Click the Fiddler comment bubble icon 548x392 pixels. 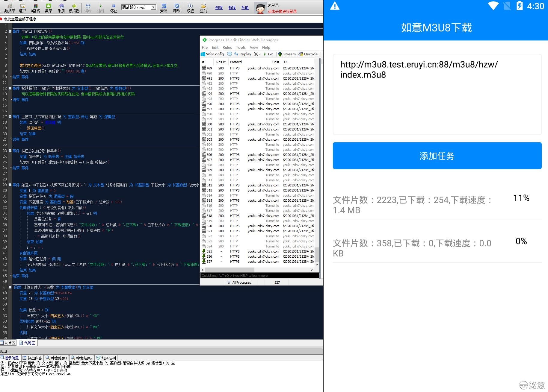(230, 54)
